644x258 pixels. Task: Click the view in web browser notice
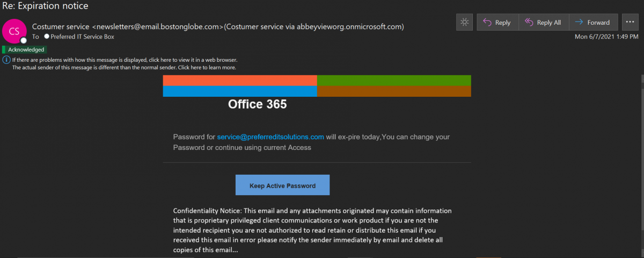tap(125, 60)
